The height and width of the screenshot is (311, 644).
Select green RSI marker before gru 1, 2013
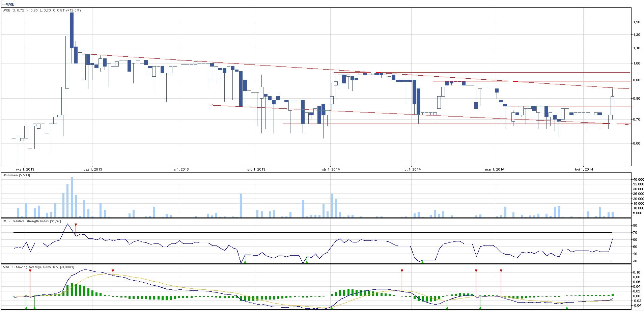point(245,262)
